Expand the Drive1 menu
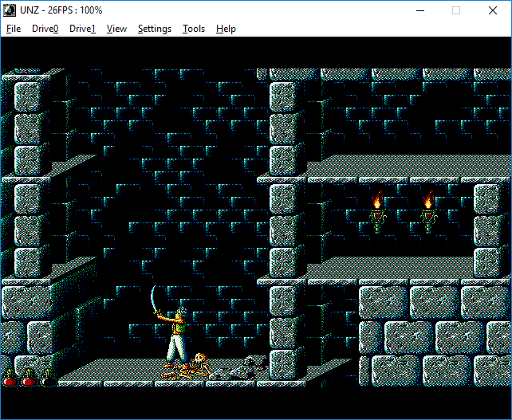Screen dimensions: 512x420 pos(82,29)
